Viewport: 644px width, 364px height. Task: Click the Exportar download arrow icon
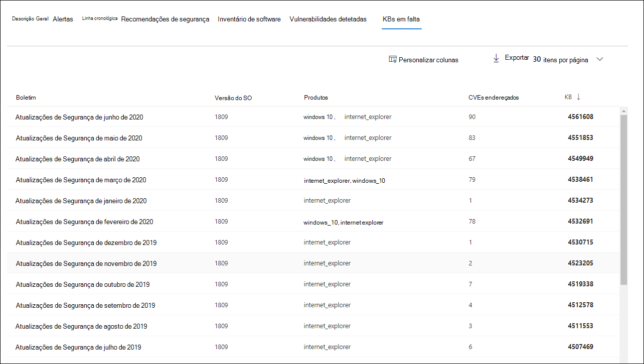[x=496, y=58]
